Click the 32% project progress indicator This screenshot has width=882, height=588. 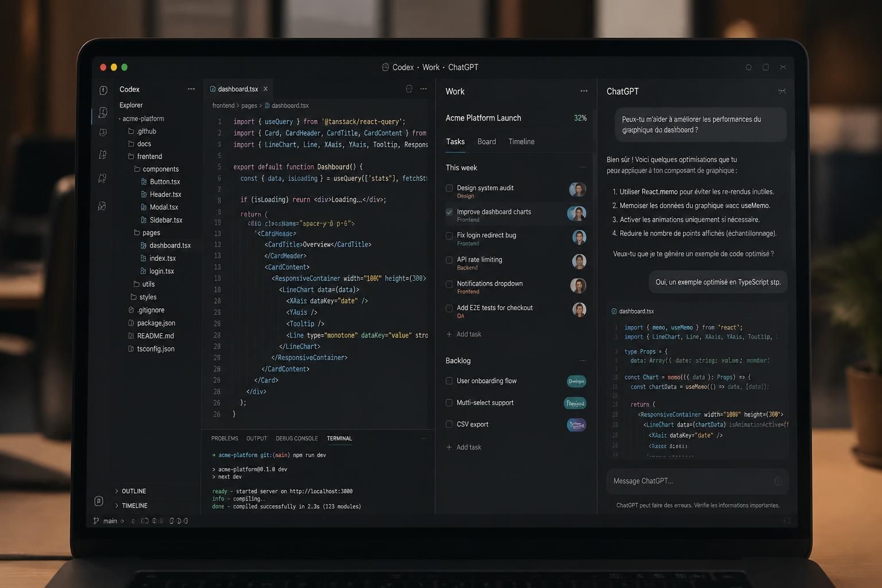(x=580, y=118)
